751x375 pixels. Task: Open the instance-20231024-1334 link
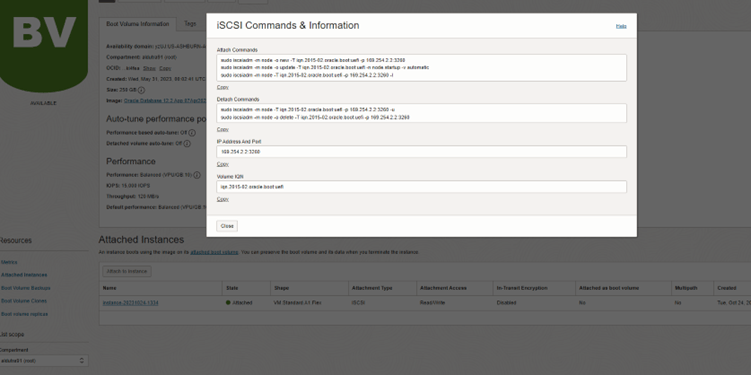(x=130, y=303)
